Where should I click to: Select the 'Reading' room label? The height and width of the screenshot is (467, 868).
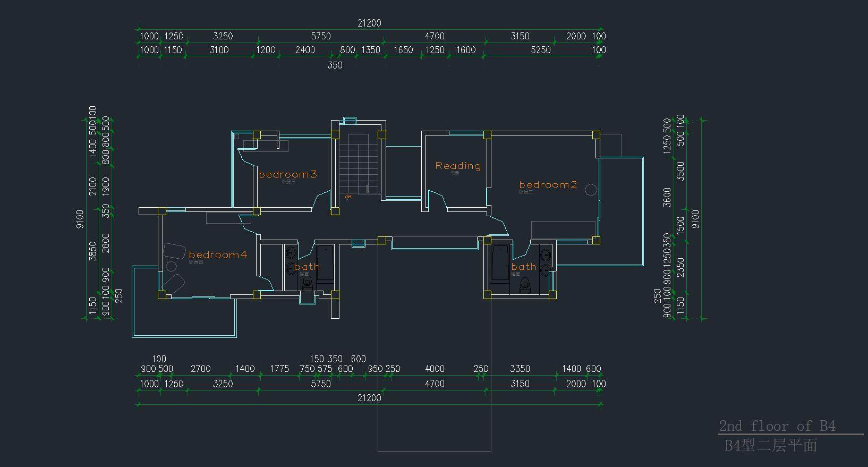(x=457, y=166)
